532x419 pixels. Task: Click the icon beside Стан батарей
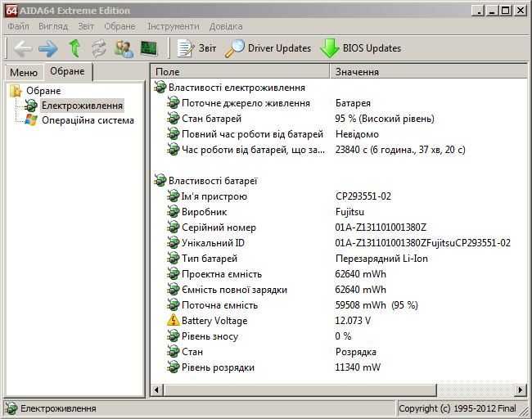(x=173, y=119)
